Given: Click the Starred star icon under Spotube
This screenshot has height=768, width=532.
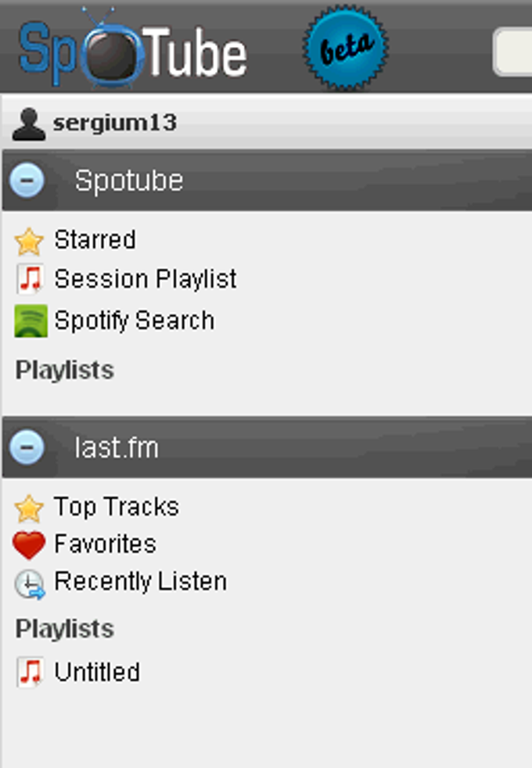Looking at the screenshot, I should tap(28, 239).
